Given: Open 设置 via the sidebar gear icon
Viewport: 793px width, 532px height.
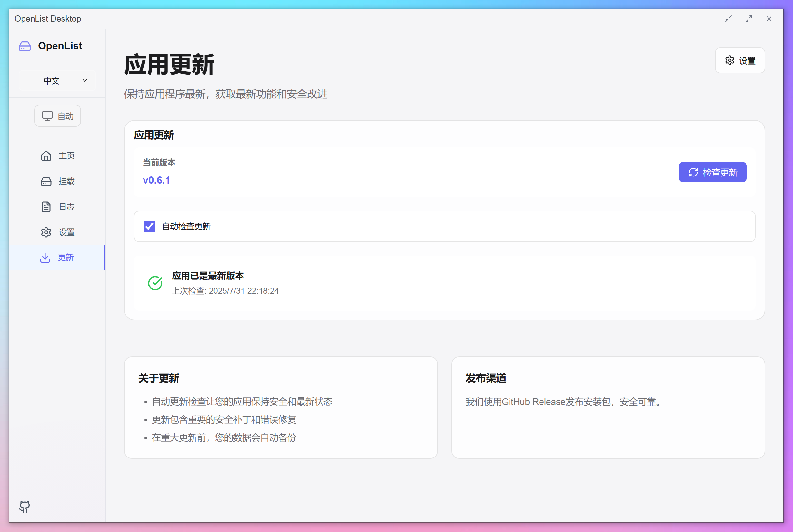Looking at the screenshot, I should (46, 232).
